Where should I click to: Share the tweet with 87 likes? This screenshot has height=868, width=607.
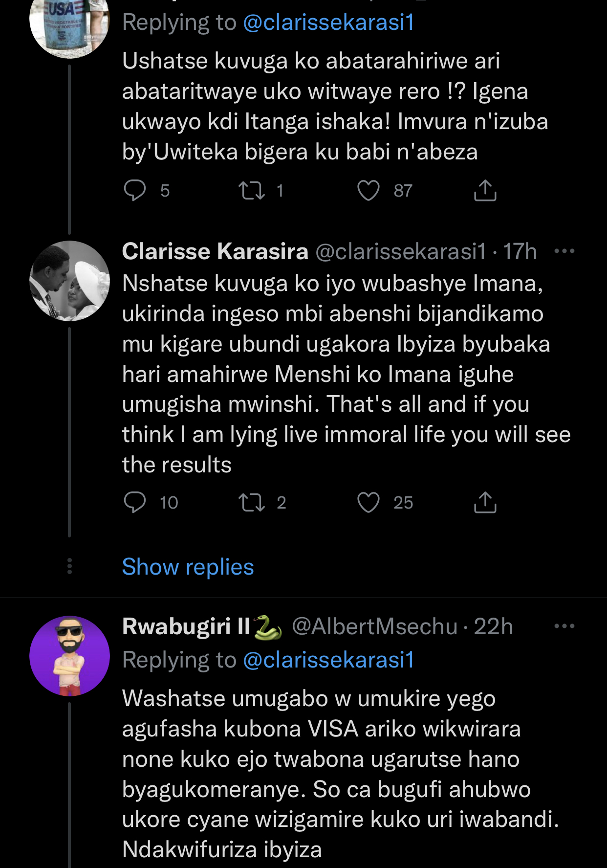(485, 190)
